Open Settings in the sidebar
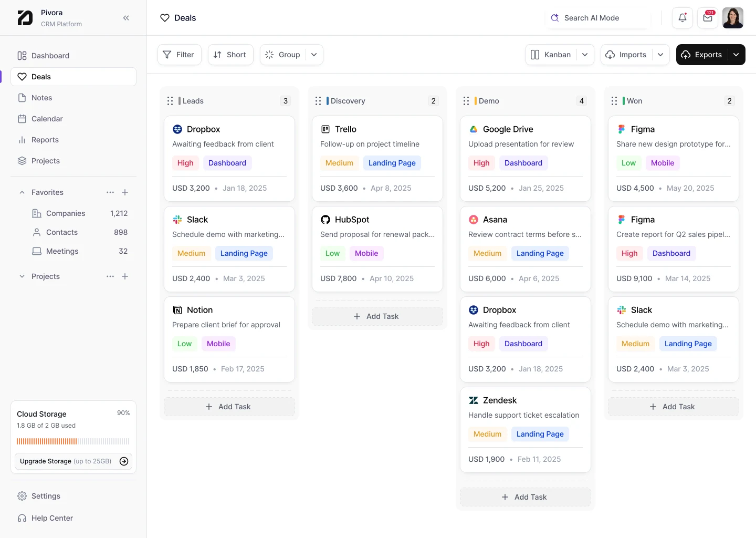The width and height of the screenshot is (756, 538). click(x=73, y=496)
